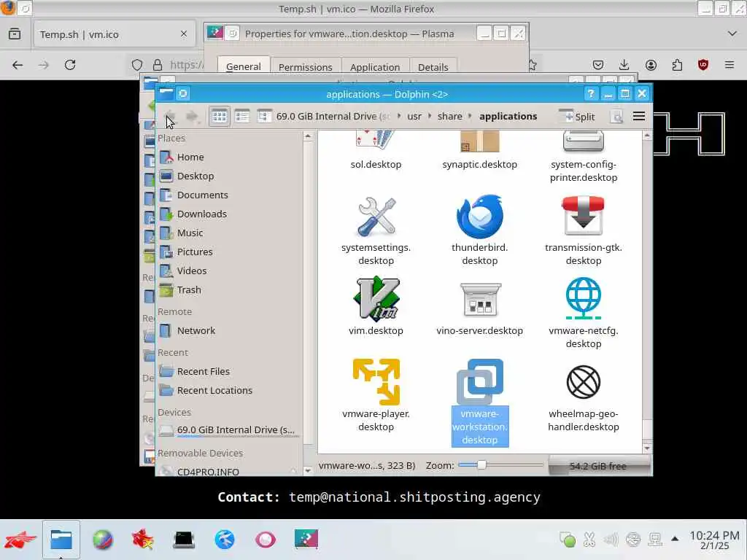Click the Places panel scrollbar down arrow

click(308, 470)
